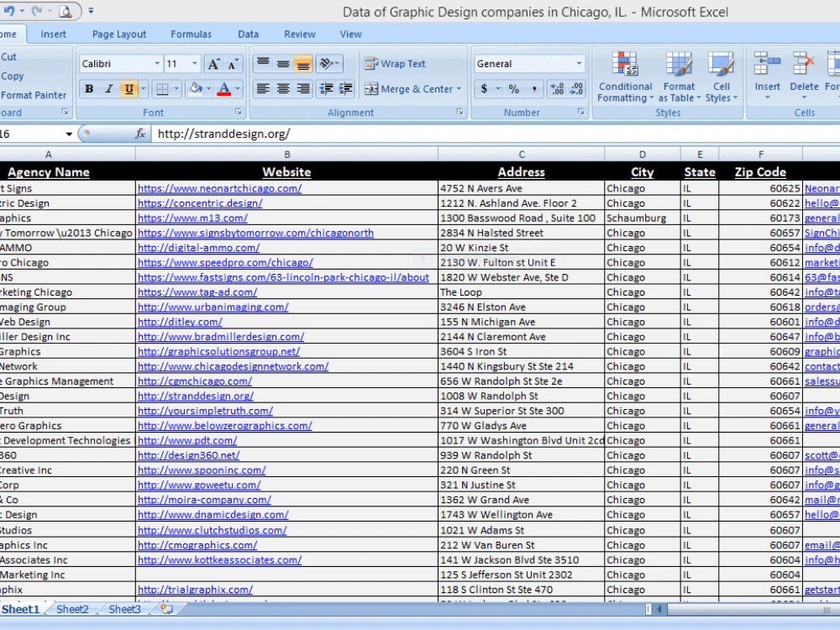Click Accounting Number Format dollar icon

tap(485, 89)
